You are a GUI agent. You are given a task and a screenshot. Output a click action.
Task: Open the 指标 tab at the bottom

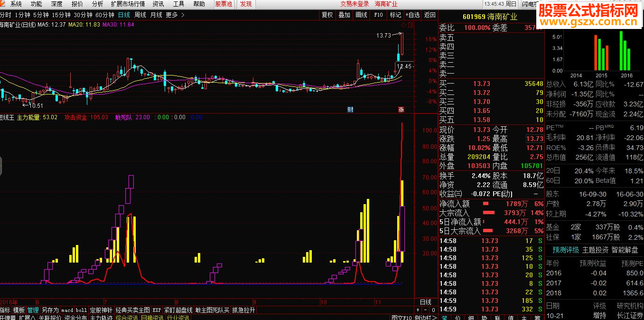tap(5, 310)
